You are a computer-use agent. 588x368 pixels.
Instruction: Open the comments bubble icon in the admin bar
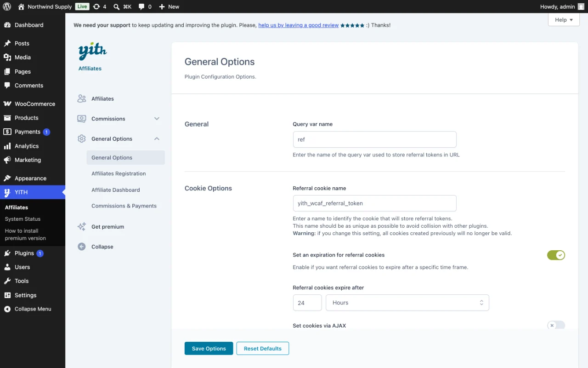coord(142,6)
